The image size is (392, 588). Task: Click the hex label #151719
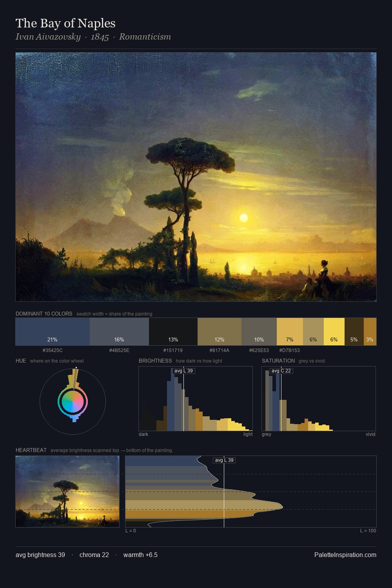(173, 350)
